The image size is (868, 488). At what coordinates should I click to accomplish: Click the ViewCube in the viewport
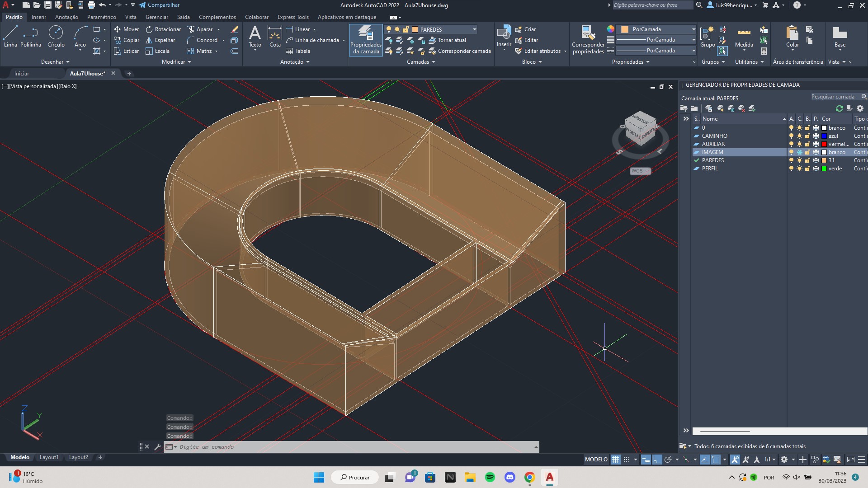pyautogui.click(x=640, y=129)
